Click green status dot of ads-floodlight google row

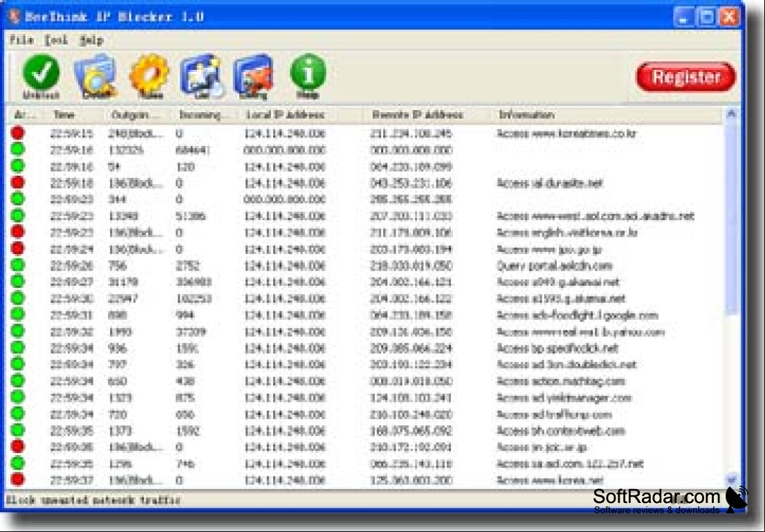pyautogui.click(x=18, y=314)
